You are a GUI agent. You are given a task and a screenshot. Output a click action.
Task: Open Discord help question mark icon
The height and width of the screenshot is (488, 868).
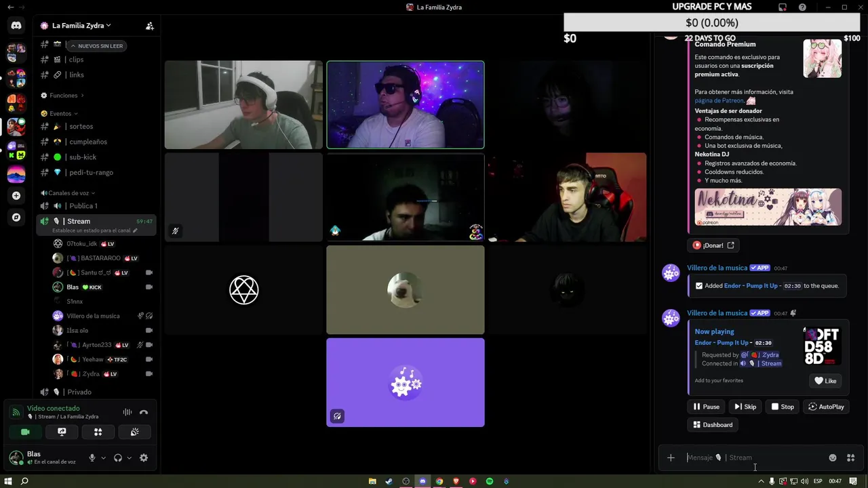tap(802, 7)
